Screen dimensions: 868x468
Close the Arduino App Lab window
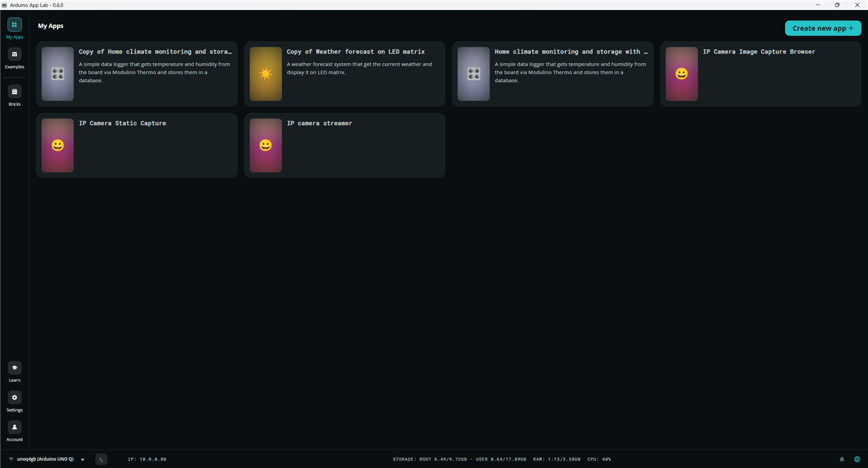click(x=857, y=5)
